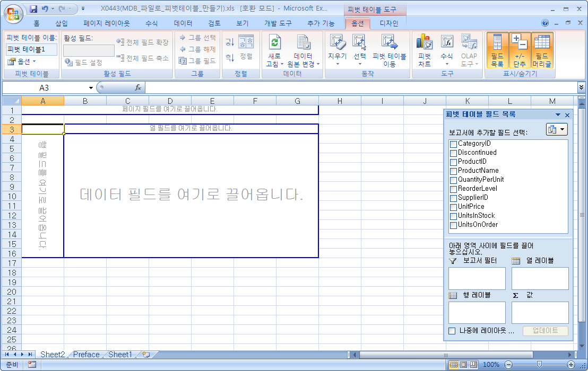Open the 데이터 ribbon tab
Screen dimensions: 588x371
183,23
